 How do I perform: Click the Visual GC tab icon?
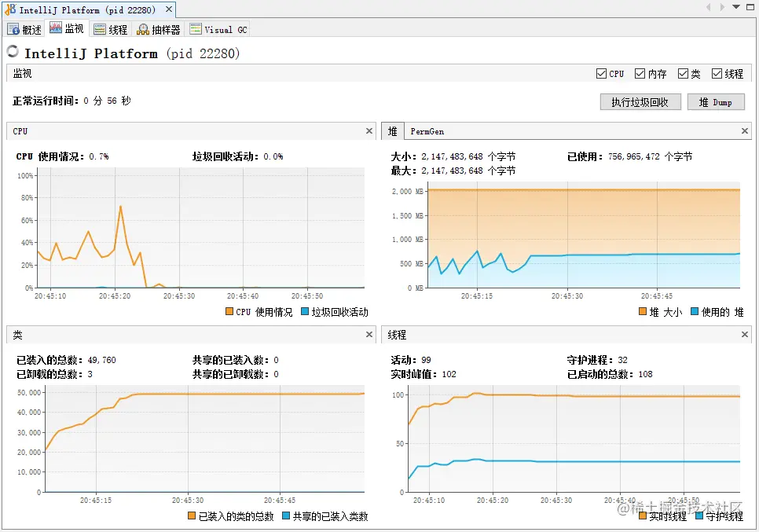196,29
